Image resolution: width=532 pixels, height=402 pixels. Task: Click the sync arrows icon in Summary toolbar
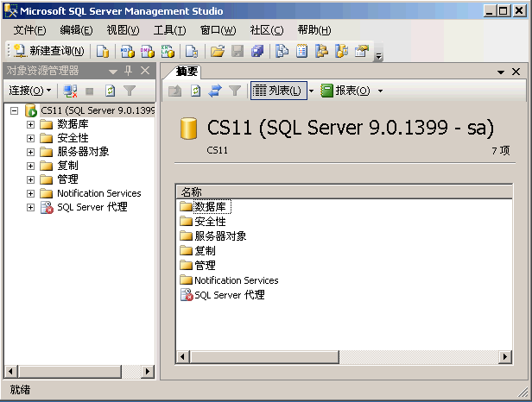tap(215, 91)
